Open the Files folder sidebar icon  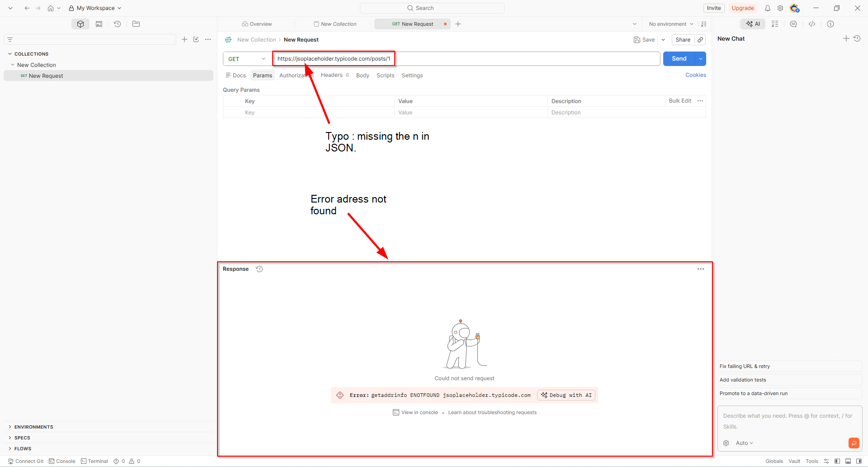[x=136, y=24]
